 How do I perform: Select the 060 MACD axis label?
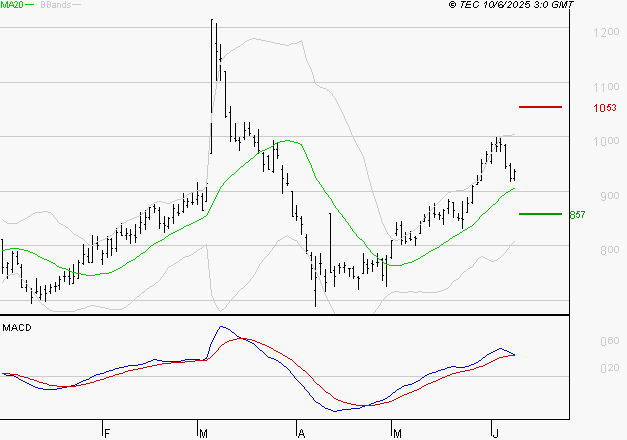tap(609, 341)
